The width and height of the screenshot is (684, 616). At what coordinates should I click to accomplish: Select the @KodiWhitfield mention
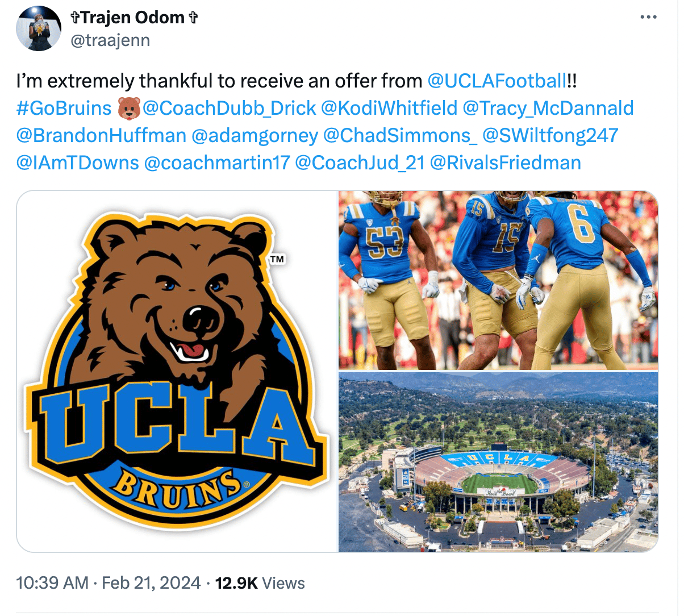[x=398, y=108]
